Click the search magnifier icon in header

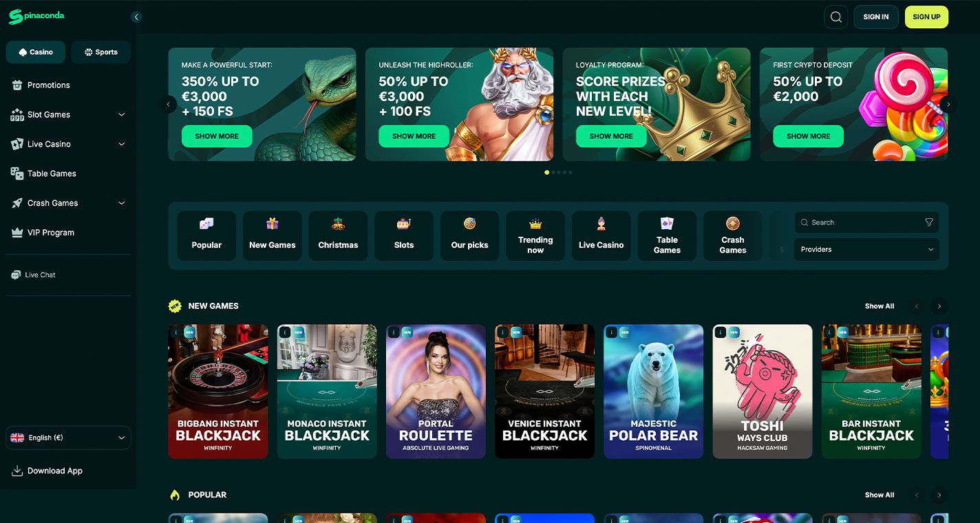click(836, 17)
